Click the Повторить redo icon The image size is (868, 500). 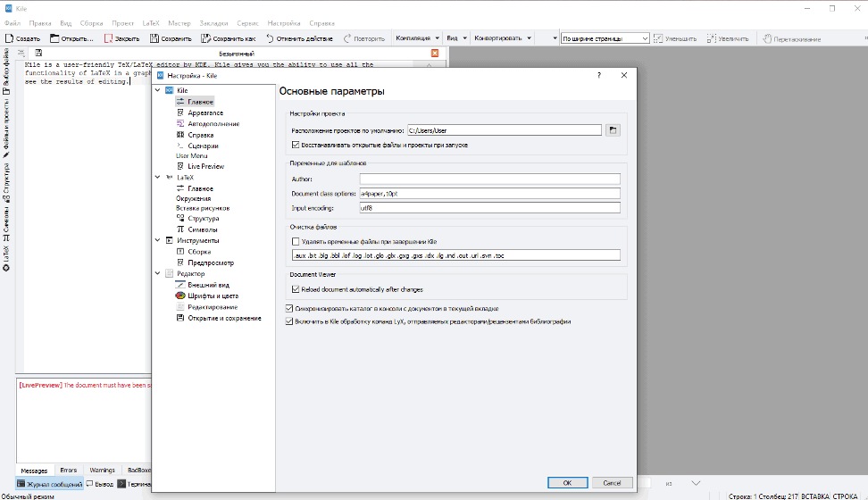point(347,38)
